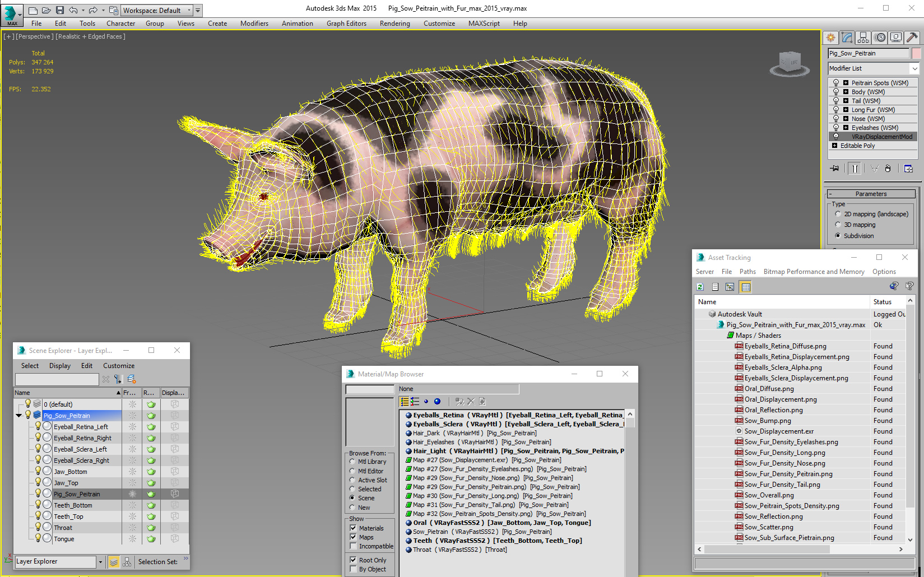The height and width of the screenshot is (577, 924).
Task: Select Subdivision radio button
Action: coord(838,236)
